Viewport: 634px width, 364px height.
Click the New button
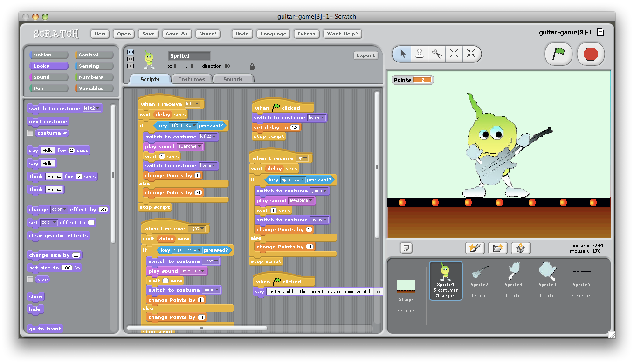point(100,34)
